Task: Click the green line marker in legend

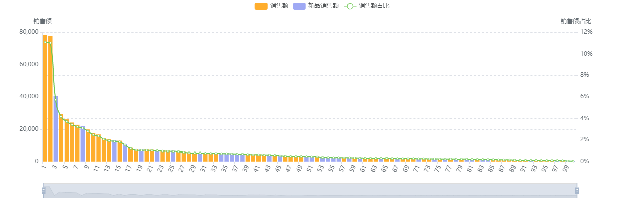Action: pyautogui.click(x=350, y=6)
